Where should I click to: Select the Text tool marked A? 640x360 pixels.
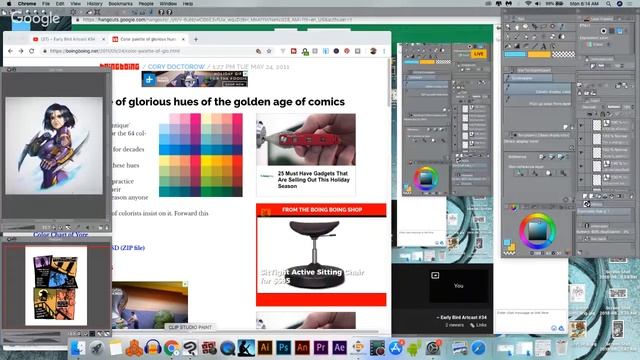tap(543, 46)
